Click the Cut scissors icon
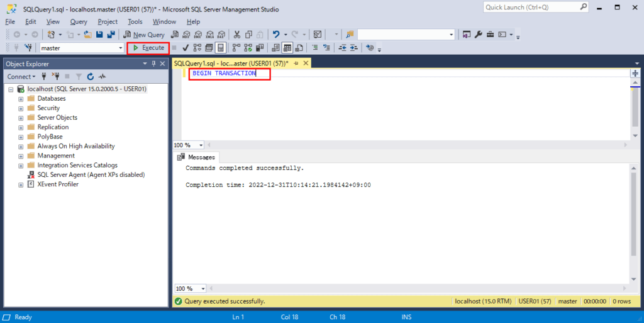644x323 pixels. point(237,35)
